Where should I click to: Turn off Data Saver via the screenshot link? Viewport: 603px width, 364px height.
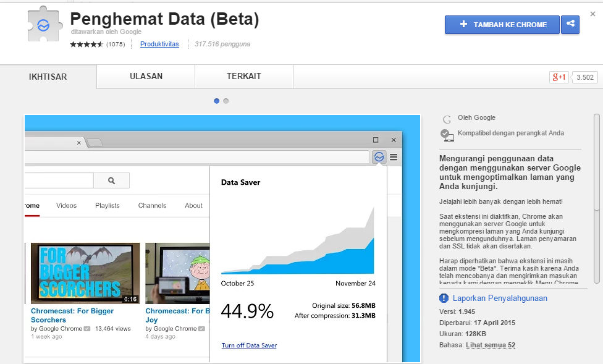pos(249,345)
